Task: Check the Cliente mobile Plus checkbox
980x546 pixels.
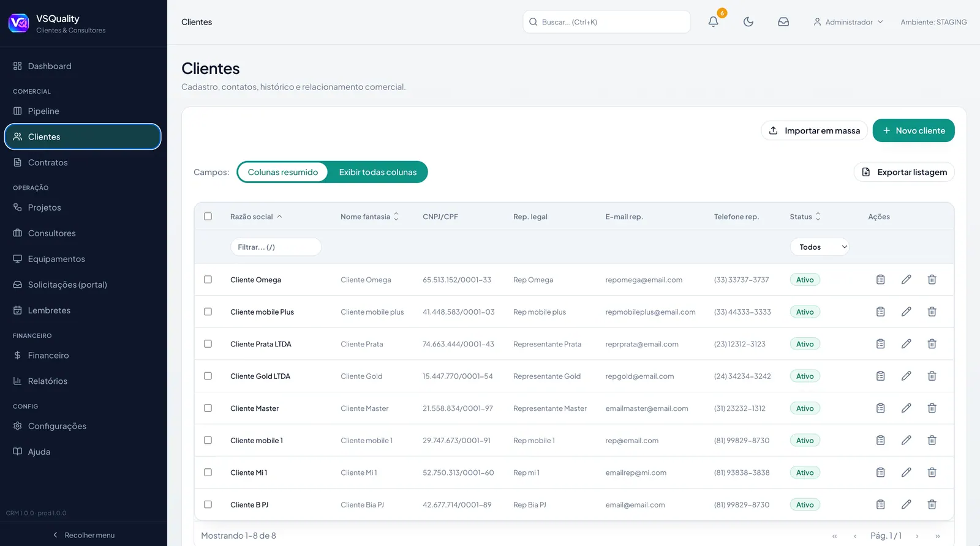Action: 208,312
